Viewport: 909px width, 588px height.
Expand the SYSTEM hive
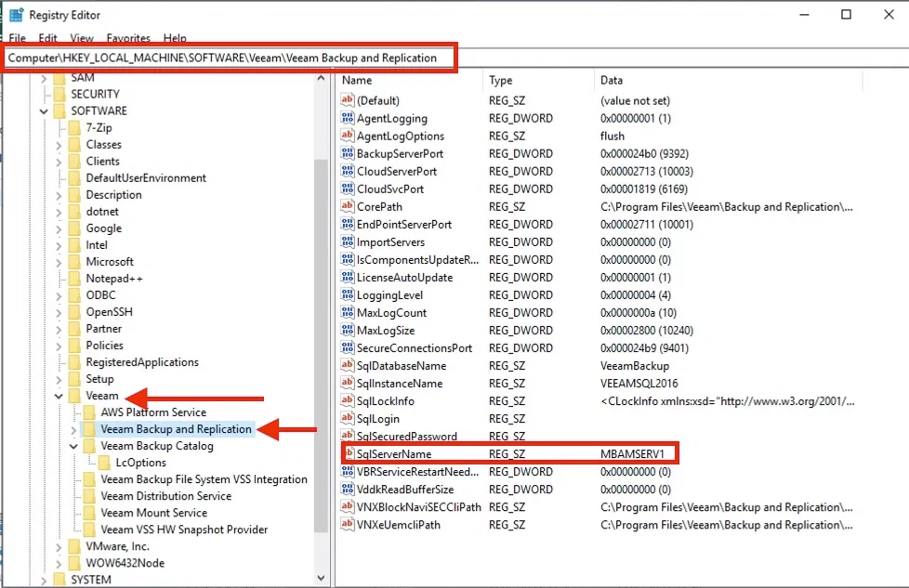click(44, 580)
